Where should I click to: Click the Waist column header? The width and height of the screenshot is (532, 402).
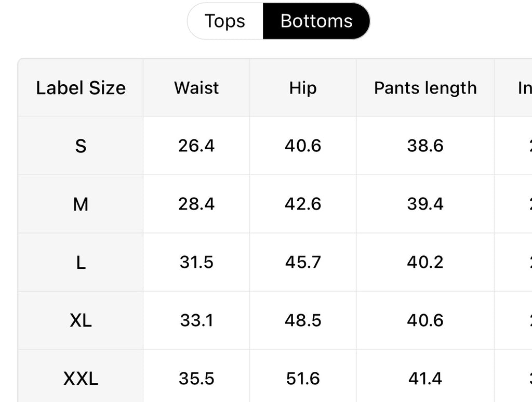pyautogui.click(x=196, y=88)
